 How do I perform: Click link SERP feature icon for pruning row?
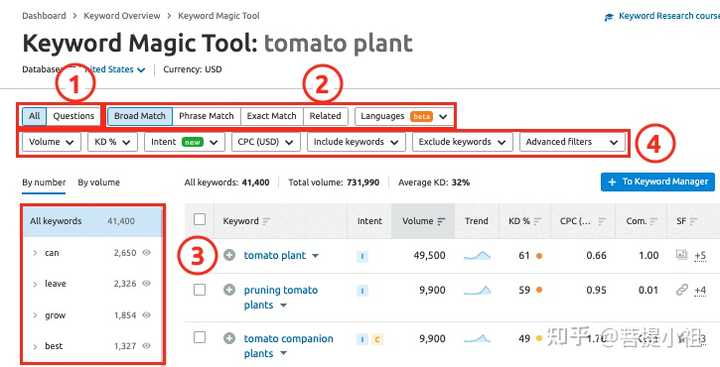pos(682,289)
